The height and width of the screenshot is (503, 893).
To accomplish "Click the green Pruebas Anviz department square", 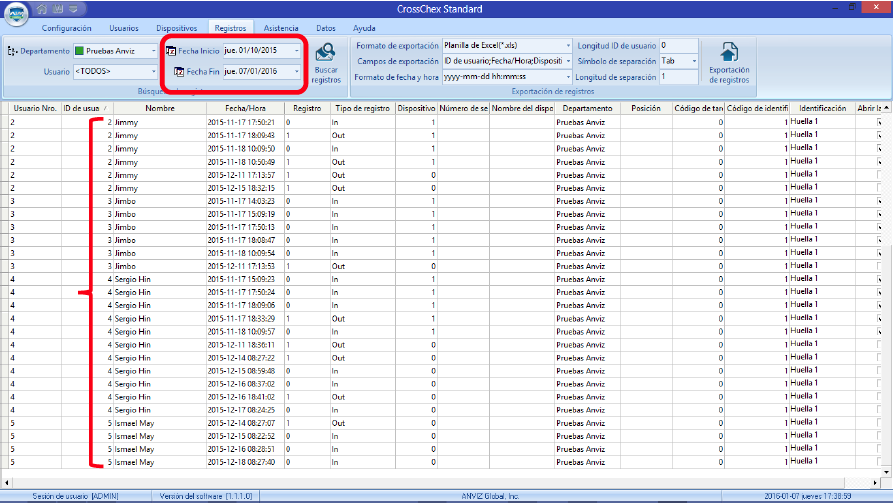I will (79, 51).
